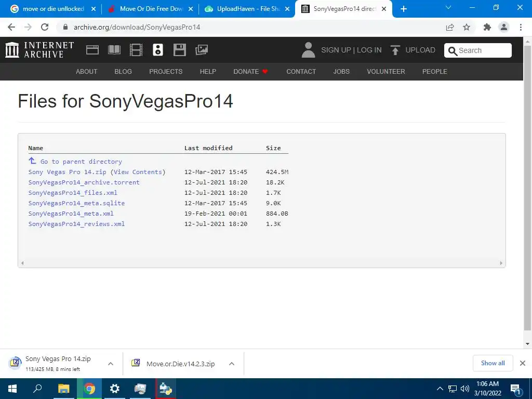Open SonyVegasPro14_meta.sqlite link
Image resolution: width=532 pixels, height=399 pixels.
coord(76,203)
